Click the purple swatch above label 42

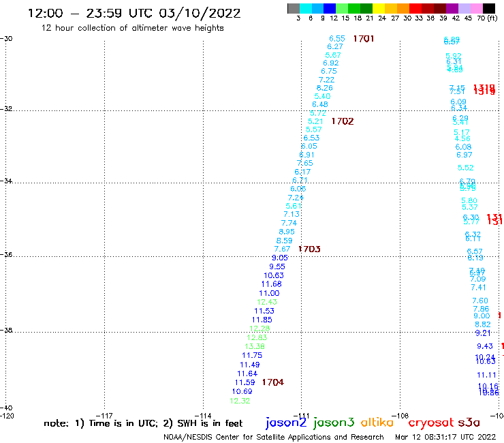pyautogui.click(x=452, y=8)
